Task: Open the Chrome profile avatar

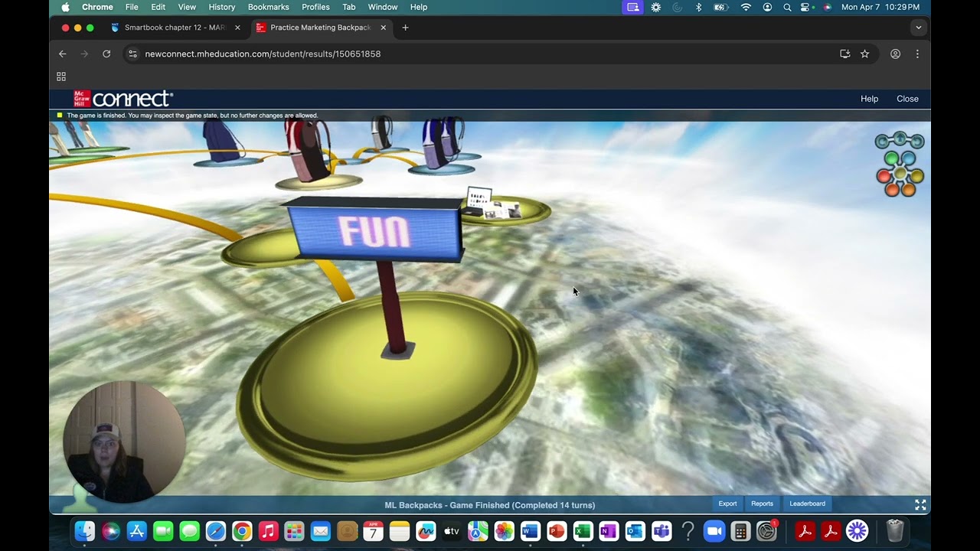Action: pyautogui.click(x=895, y=54)
